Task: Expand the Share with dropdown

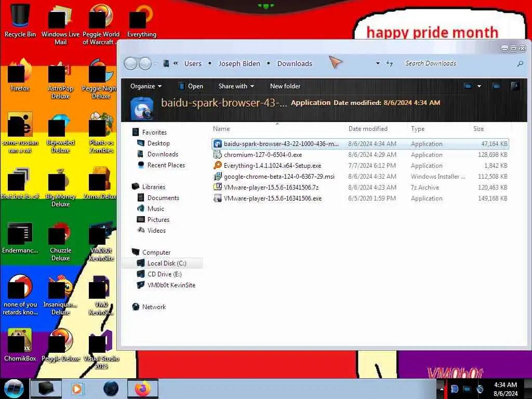Action: click(x=236, y=86)
